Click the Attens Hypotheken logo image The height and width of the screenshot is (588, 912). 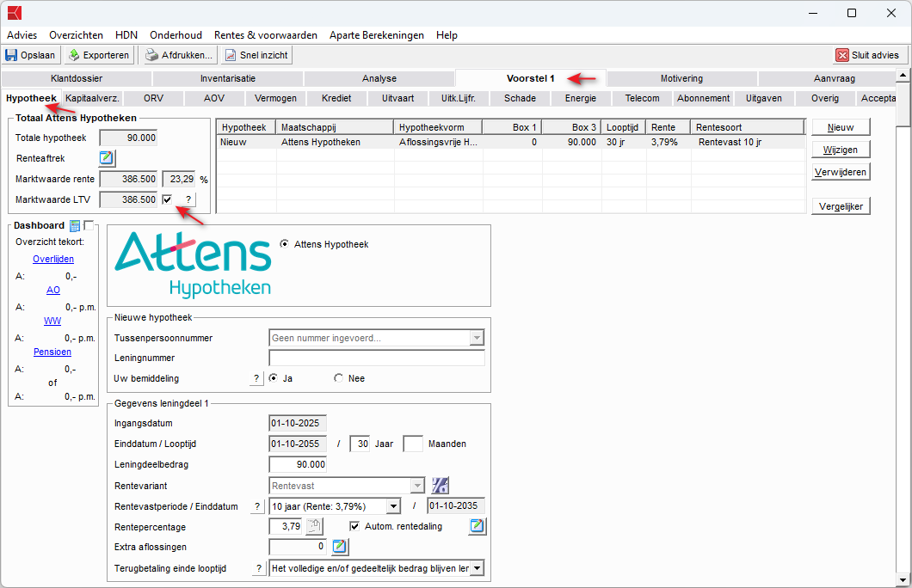[x=193, y=265]
